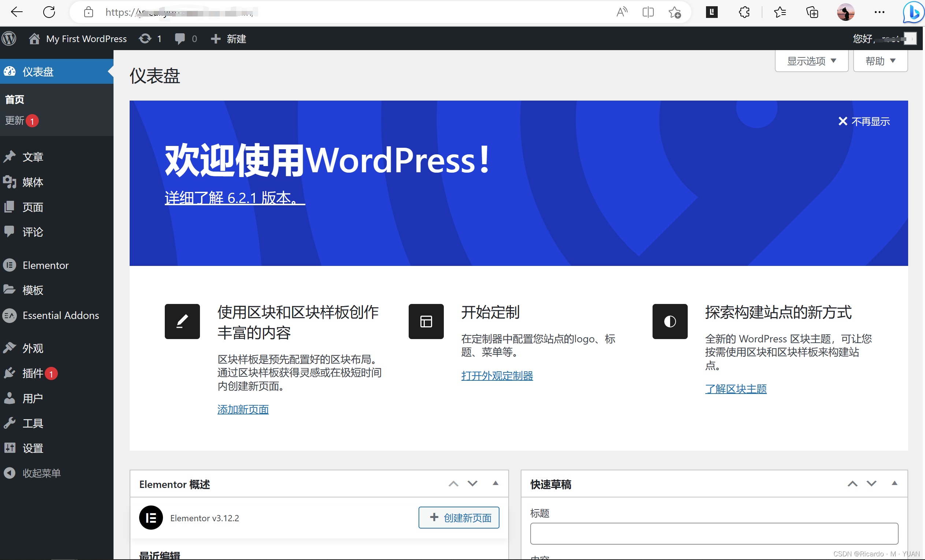Open browser extensions puzzle icon
Viewport: 925px width, 560px height.
point(744,12)
